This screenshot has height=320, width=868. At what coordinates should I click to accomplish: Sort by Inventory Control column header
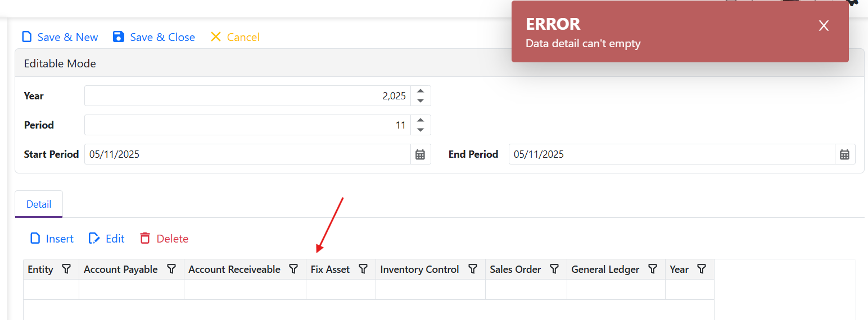420,269
